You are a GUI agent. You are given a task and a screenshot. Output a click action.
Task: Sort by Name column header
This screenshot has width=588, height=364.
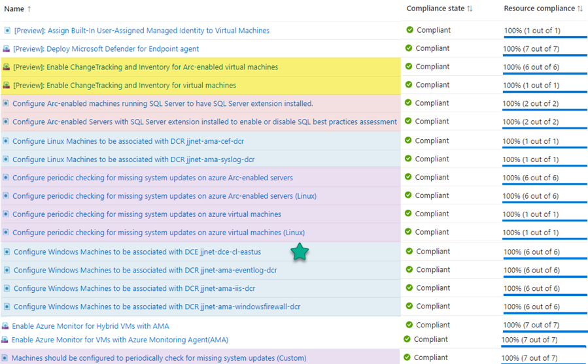pyautogui.click(x=14, y=9)
